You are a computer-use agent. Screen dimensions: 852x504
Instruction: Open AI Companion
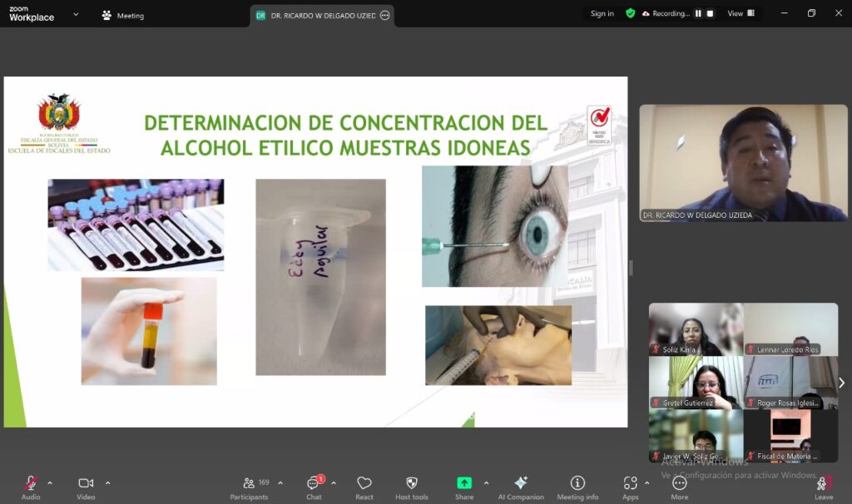coord(521,487)
